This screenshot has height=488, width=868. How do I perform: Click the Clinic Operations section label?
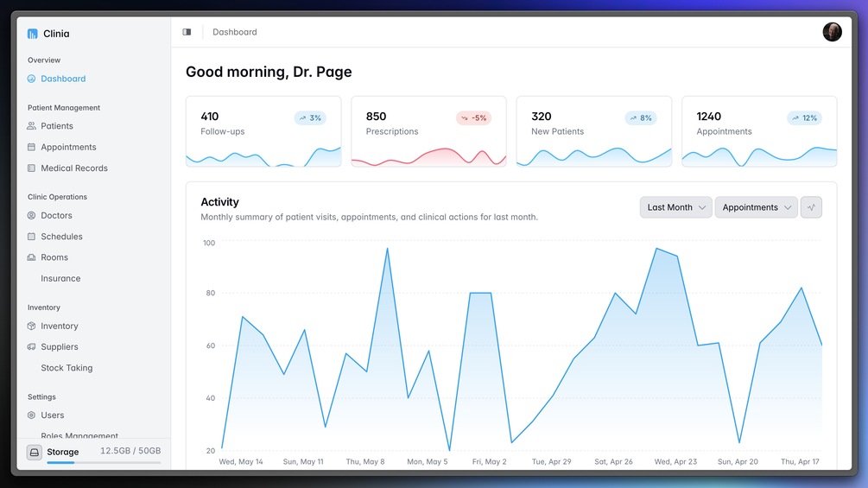[57, 197]
